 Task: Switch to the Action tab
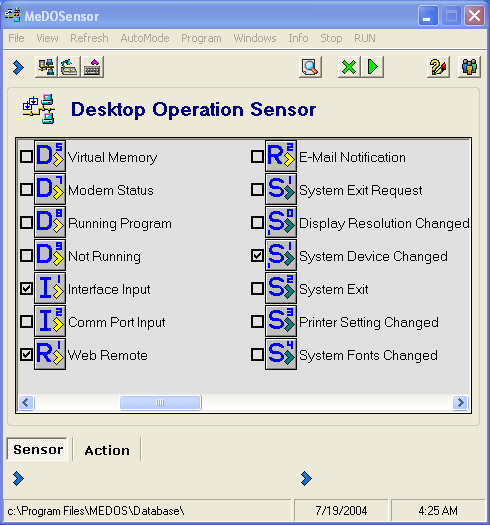point(107,450)
